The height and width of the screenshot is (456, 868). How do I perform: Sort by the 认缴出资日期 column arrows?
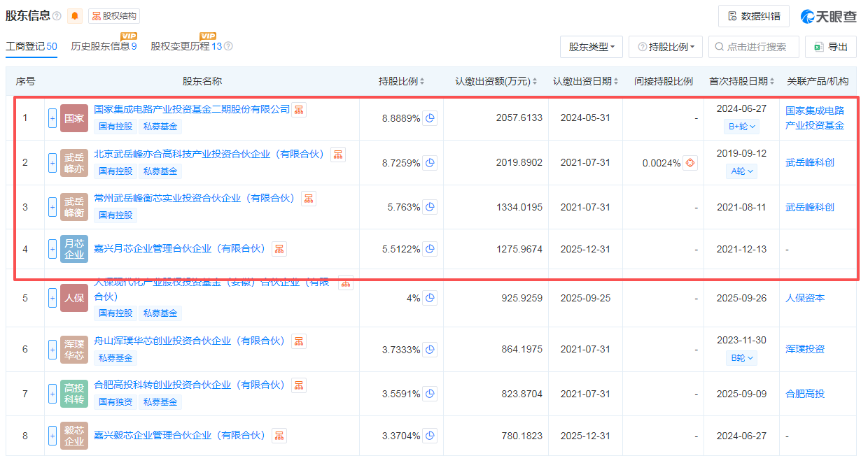617,82
